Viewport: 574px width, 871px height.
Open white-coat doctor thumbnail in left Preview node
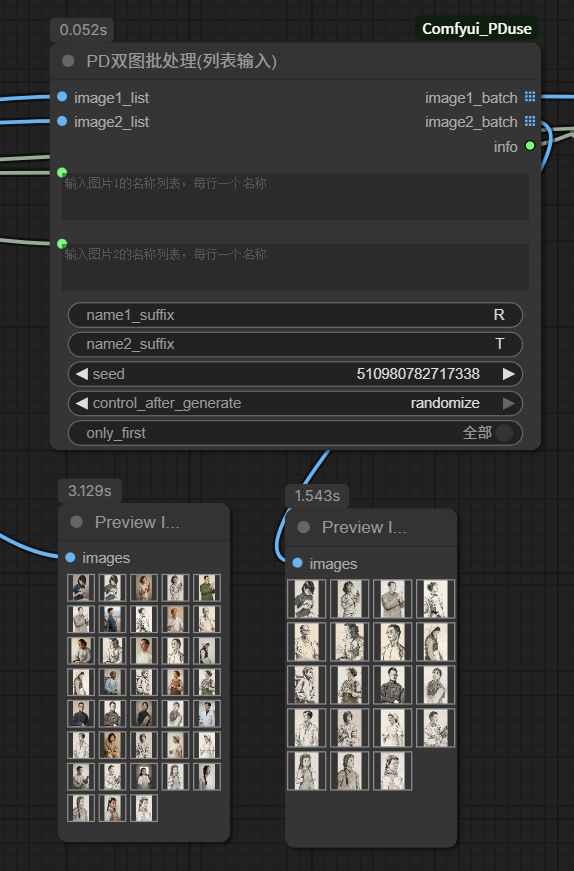(x=207, y=714)
